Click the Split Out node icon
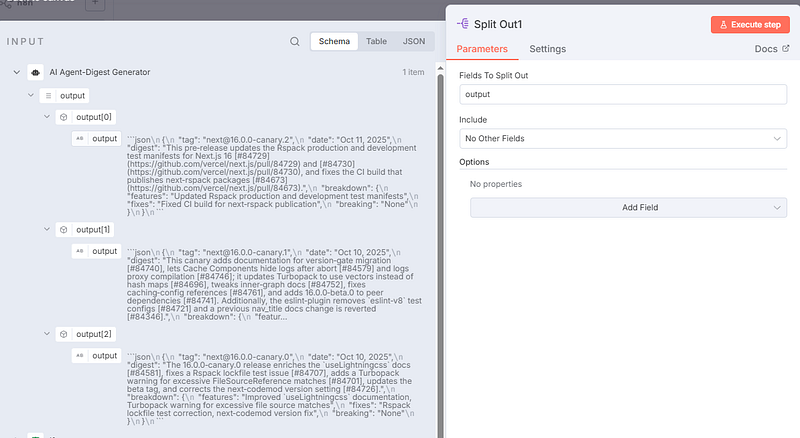Image resolution: width=800 pixels, height=438 pixels. 463,23
